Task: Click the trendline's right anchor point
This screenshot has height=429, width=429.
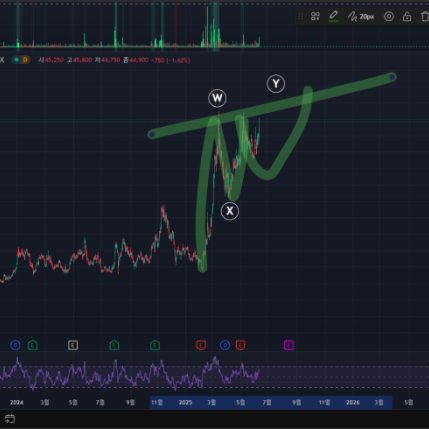Action: pyautogui.click(x=392, y=77)
